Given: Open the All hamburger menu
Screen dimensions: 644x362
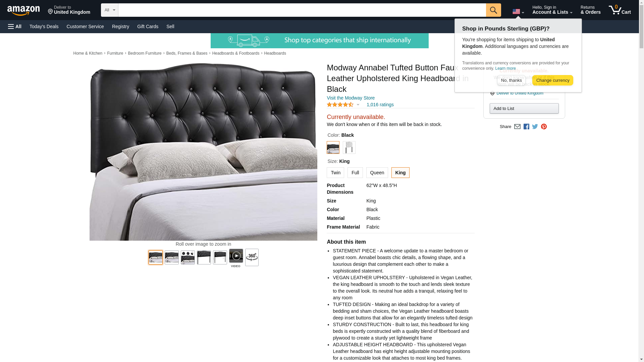Looking at the screenshot, I should point(15,26).
